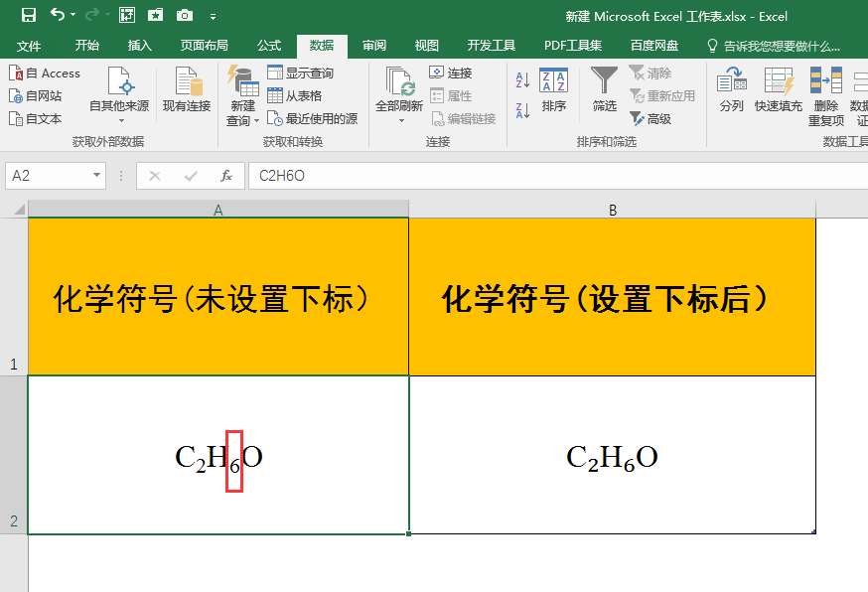Sort descending with the Z-A icon
868x592 pixels.
click(522, 110)
